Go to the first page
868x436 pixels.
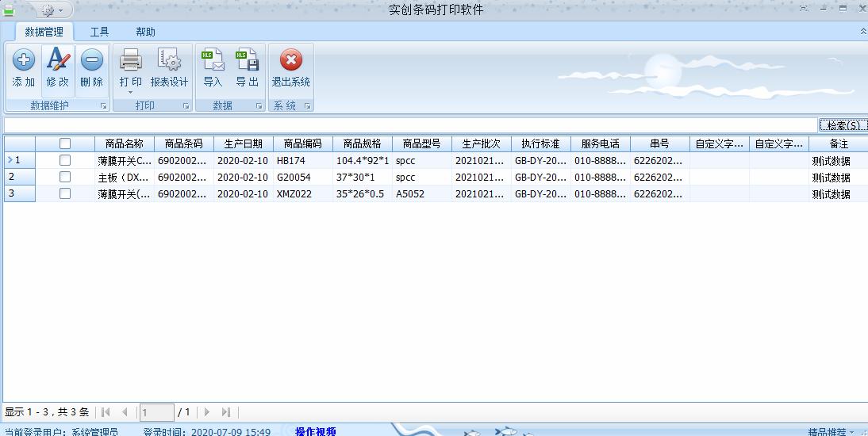tap(106, 411)
